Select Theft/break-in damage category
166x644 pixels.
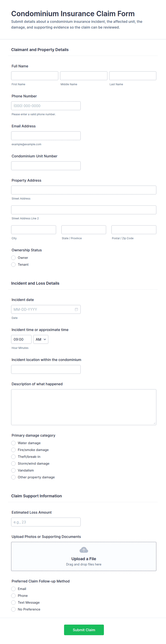(x=14, y=457)
